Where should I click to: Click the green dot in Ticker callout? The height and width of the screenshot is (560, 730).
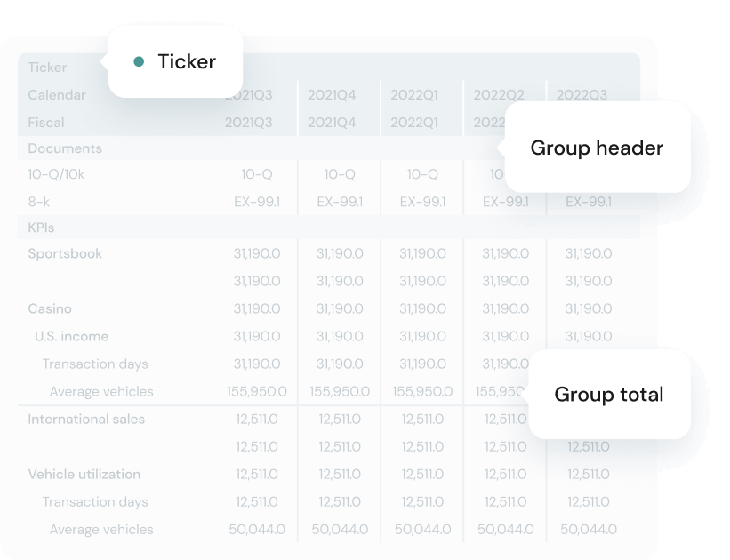(x=138, y=61)
